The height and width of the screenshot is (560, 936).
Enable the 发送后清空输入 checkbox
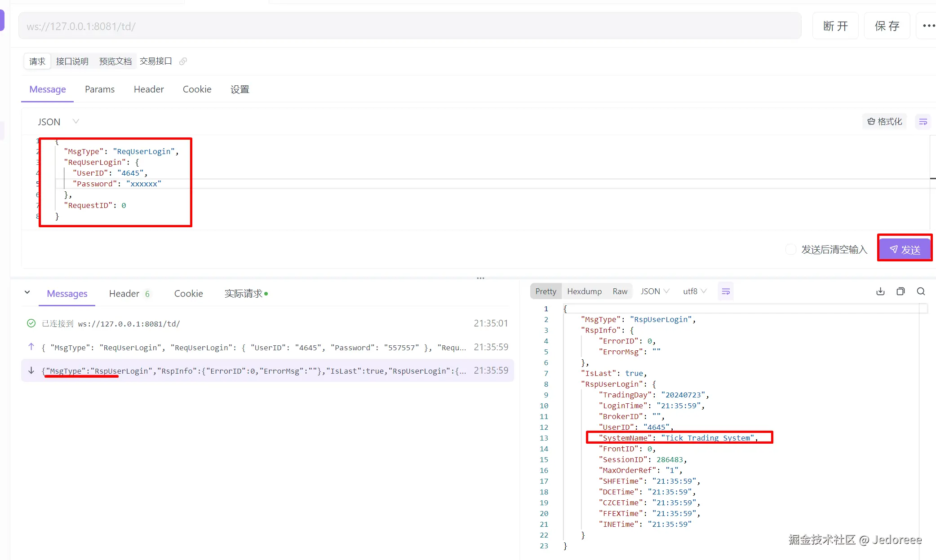(x=790, y=249)
